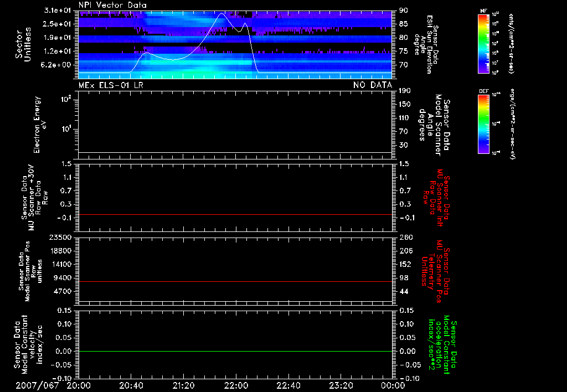Click the 90 degree elevation tick label
The image size is (567, 392).
tap(404, 11)
